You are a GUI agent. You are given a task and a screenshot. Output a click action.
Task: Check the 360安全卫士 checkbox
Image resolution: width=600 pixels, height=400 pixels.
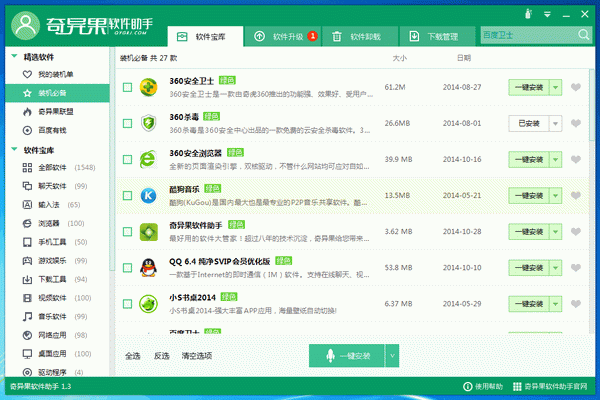127,87
